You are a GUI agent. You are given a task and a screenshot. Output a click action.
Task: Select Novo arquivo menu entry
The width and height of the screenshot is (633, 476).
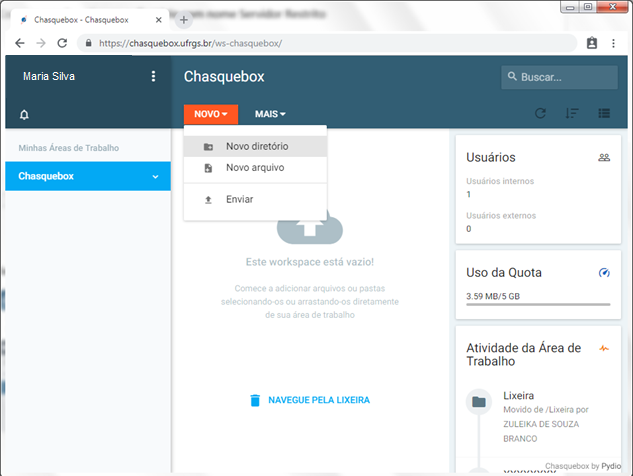click(x=255, y=168)
